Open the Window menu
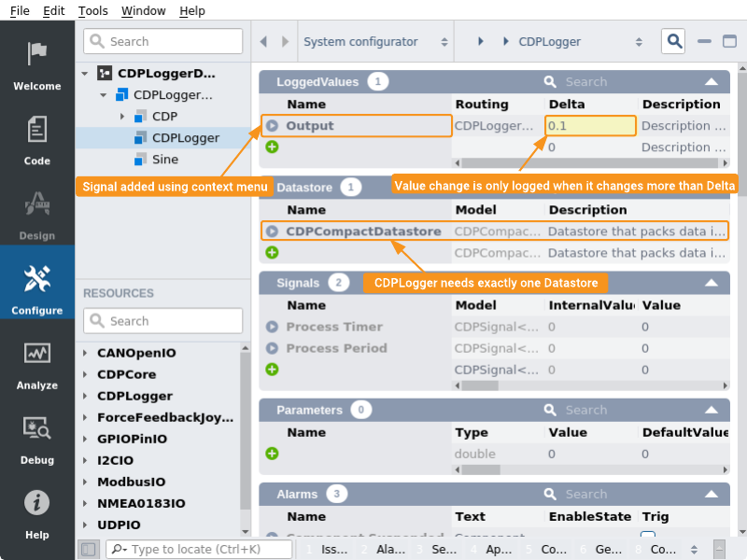The image size is (747, 560). coord(143,10)
